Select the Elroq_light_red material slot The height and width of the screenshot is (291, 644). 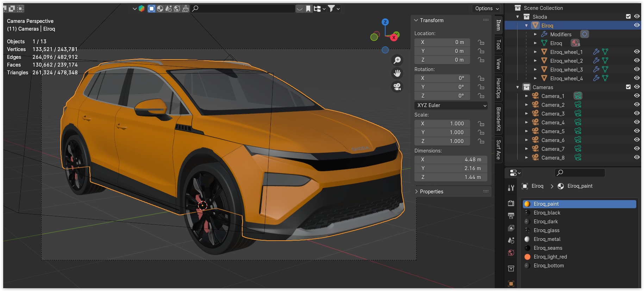pyautogui.click(x=580, y=257)
